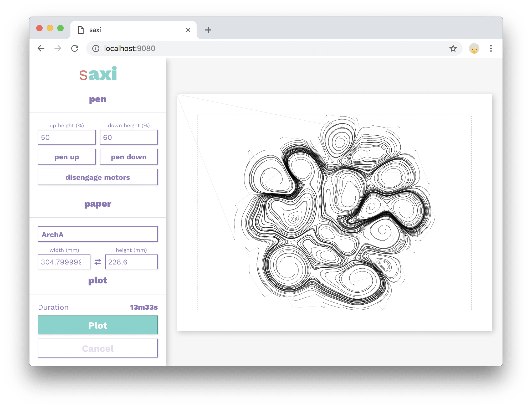Swap the width and height values
This screenshot has width=532, height=408.
point(98,262)
